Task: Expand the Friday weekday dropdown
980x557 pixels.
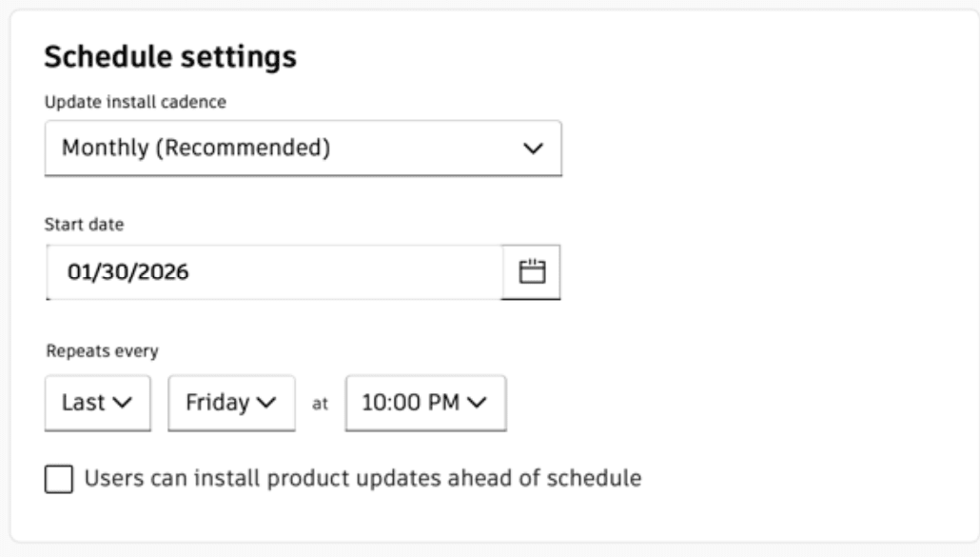Action: coord(231,403)
